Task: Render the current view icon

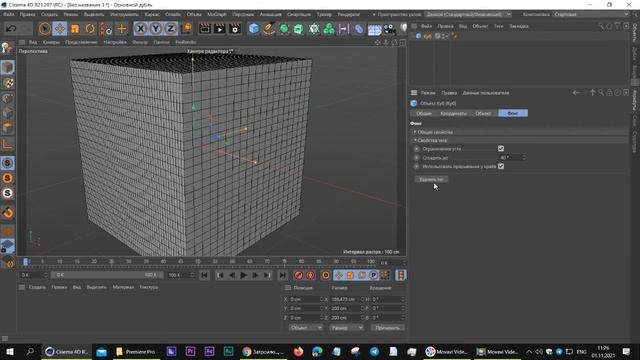Action: [205, 29]
